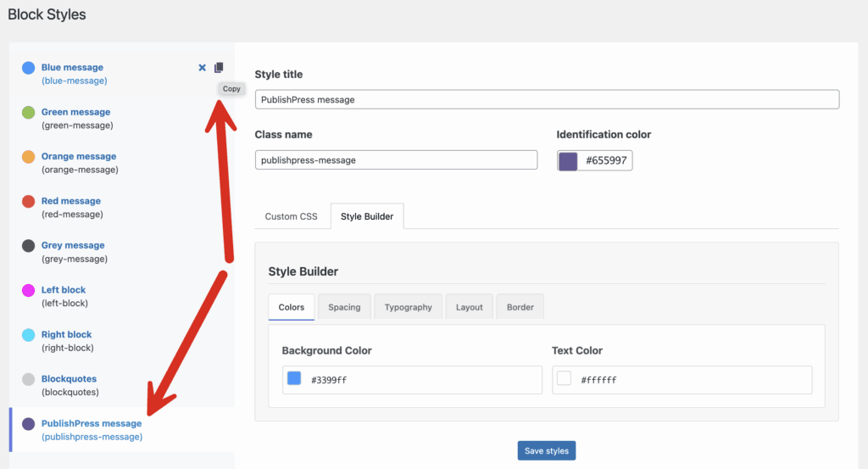Viewport: 868px width, 469px height.
Task: Click the Identification color label
Action: point(604,135)
